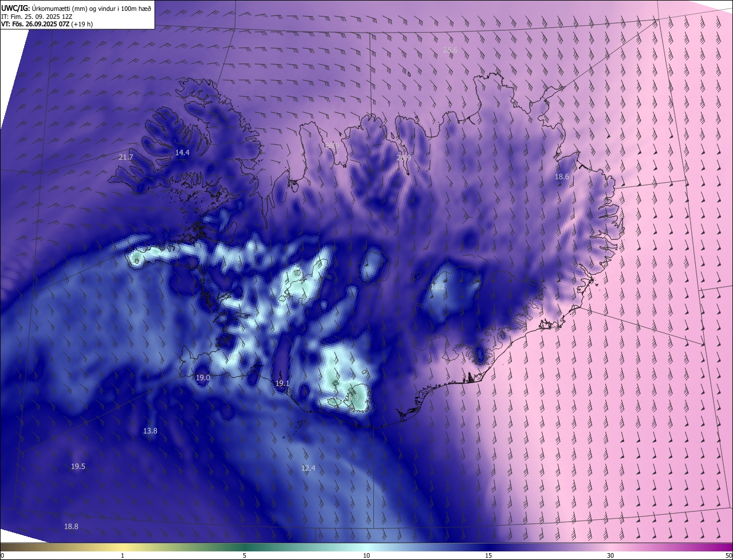Click the 0 tick on the color scale
Viewport: 733px width, 560px height.
(2, 555)
